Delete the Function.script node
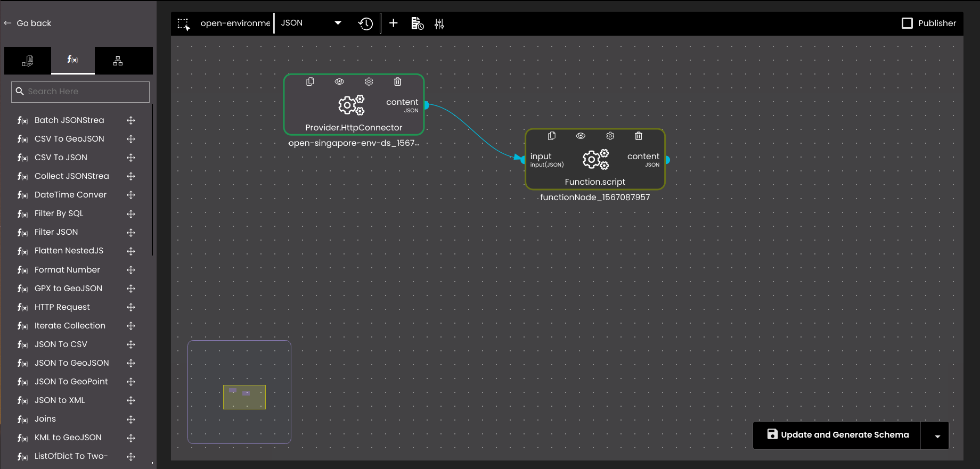The height and width of the screenshot is (469, 980). pyautogui.click(x=639, y=136)
